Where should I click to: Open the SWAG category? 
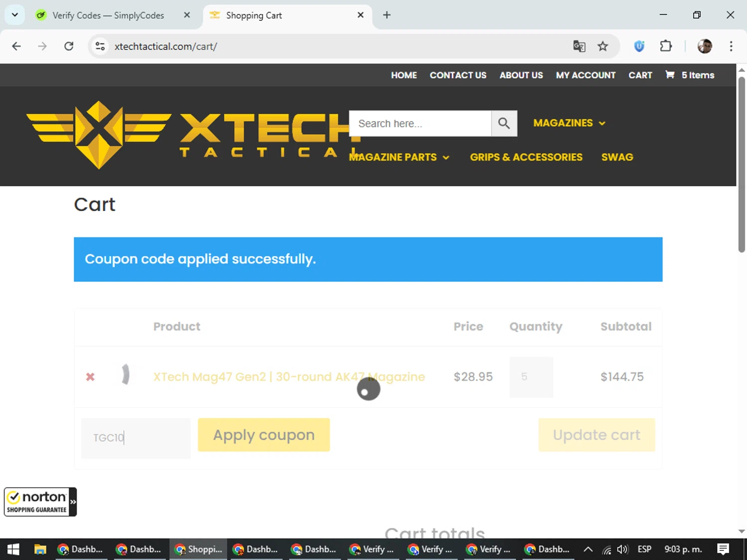pyautogui.click(x=618, y=157)
